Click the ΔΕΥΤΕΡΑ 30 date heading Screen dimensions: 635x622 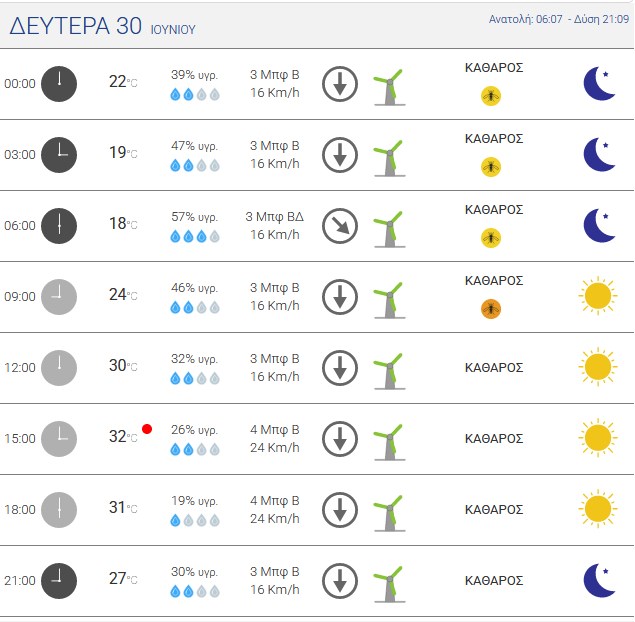coord(76,26)
